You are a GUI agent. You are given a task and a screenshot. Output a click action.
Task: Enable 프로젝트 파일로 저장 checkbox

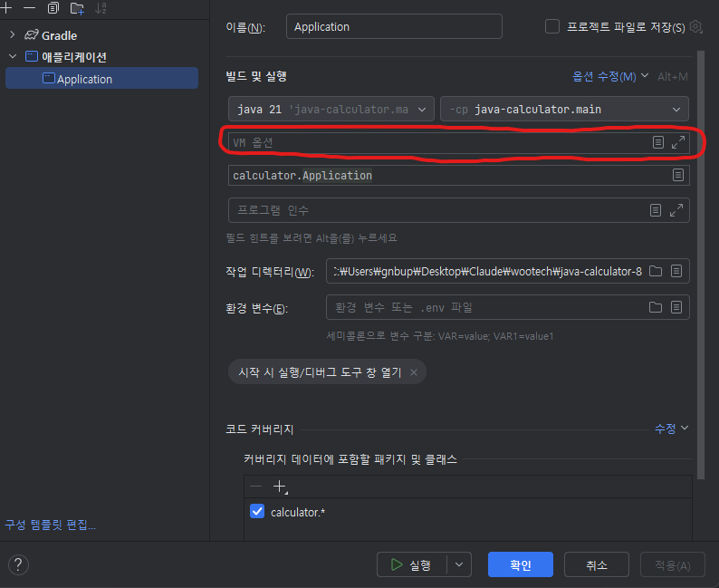[552, 26]
